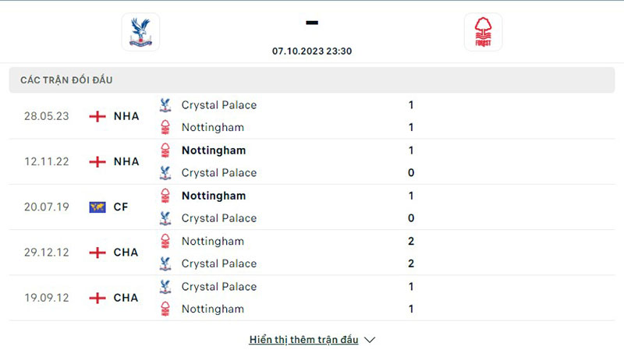Click 'Hiển thị thêm trận đấu' link
The image size is (624, 364).
(303, 340)
